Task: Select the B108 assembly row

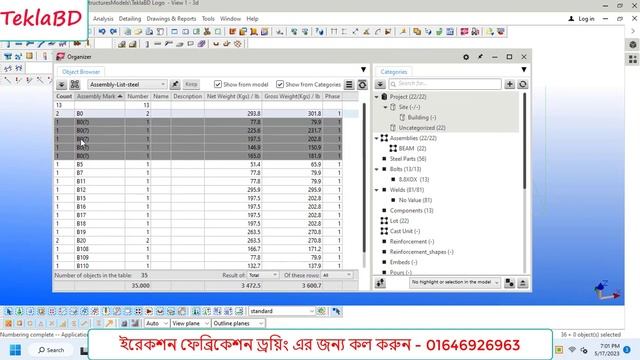Action: (x=198, y=249)
